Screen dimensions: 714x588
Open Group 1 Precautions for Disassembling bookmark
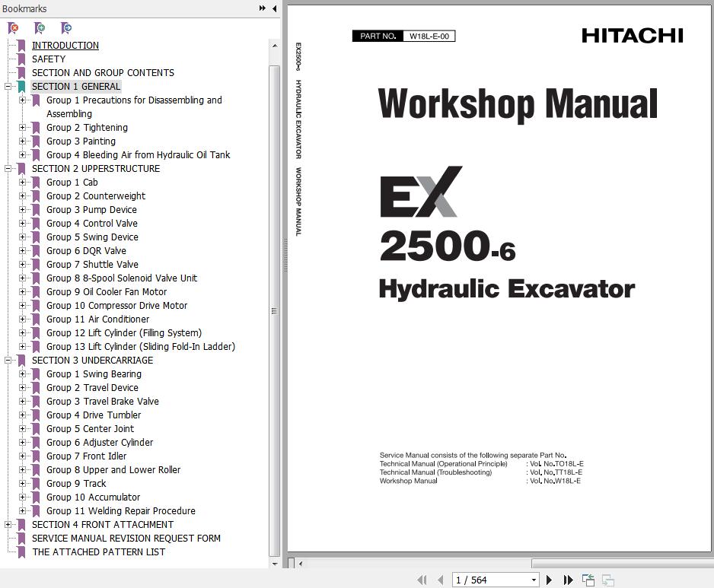[x=134, y=107]
